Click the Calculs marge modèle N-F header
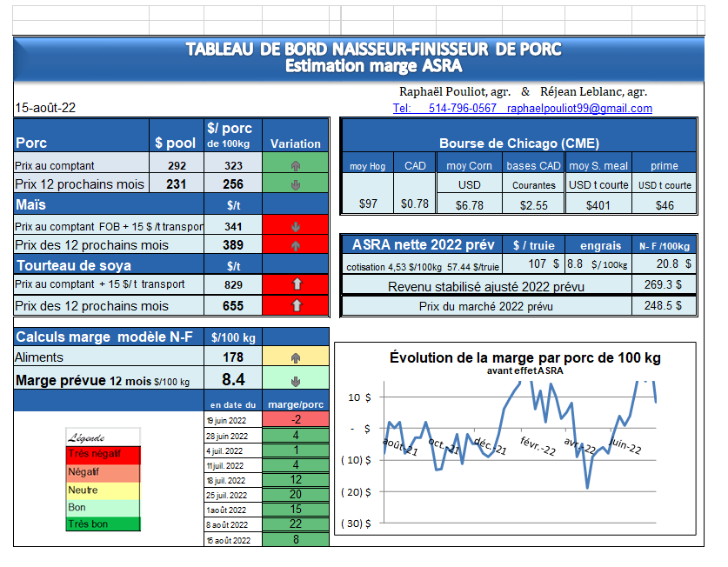The width and height of the screenshot is (728, 567). (109, 337)
